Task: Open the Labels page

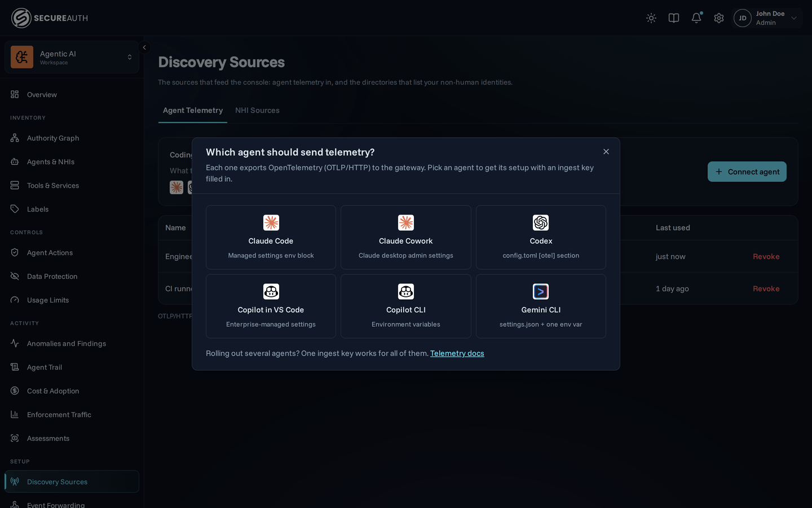Action: 72,209
